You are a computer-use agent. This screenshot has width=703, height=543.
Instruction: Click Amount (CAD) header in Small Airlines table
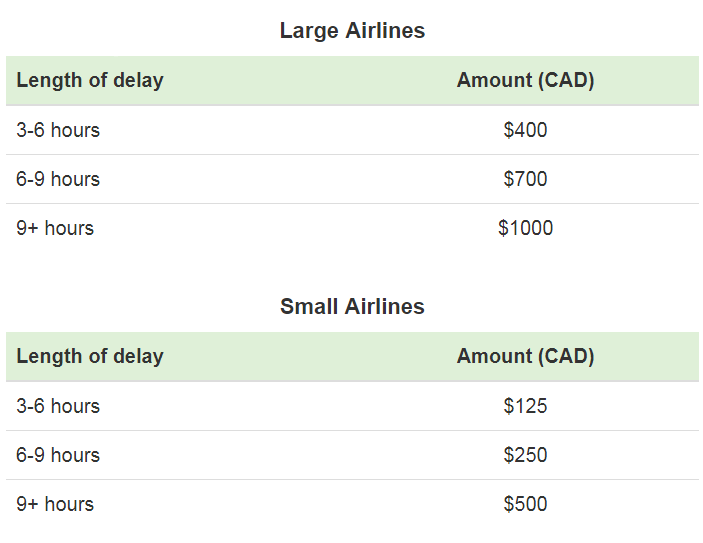525,357
